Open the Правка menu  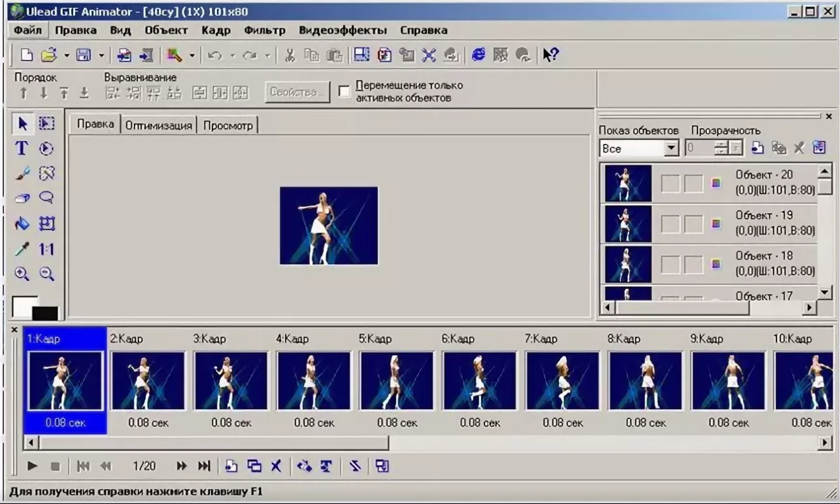pyautogui.click(x=76, y=30)
